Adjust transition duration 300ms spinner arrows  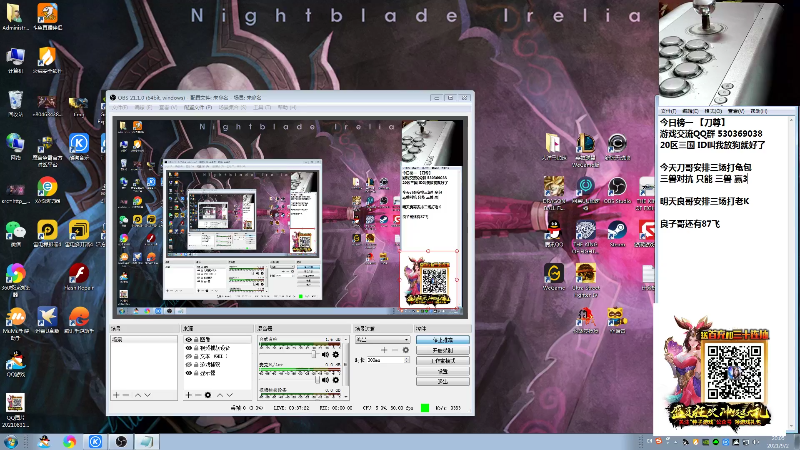coord(407,360)
